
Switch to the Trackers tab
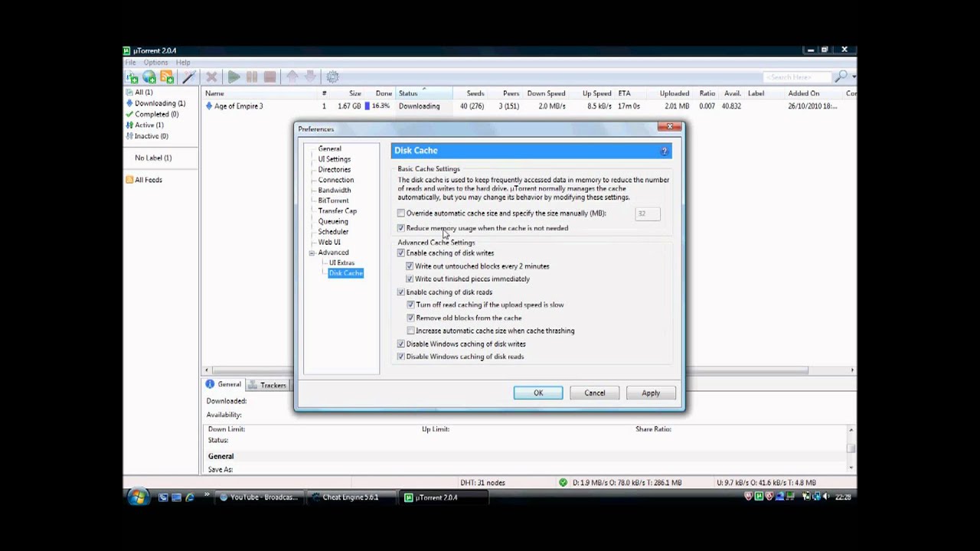(x=268, y=385)
